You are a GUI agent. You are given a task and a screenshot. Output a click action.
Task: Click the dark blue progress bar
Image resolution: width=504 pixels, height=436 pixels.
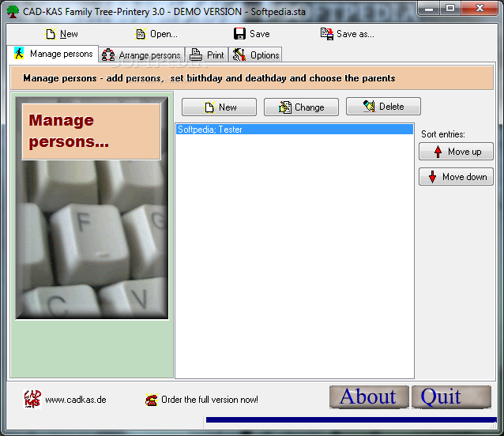352,419
